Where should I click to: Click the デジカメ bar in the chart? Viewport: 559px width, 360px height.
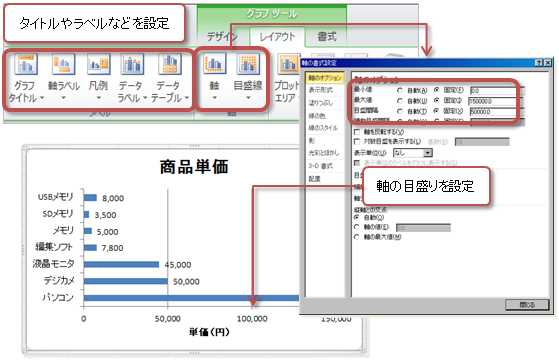[126, 281]
